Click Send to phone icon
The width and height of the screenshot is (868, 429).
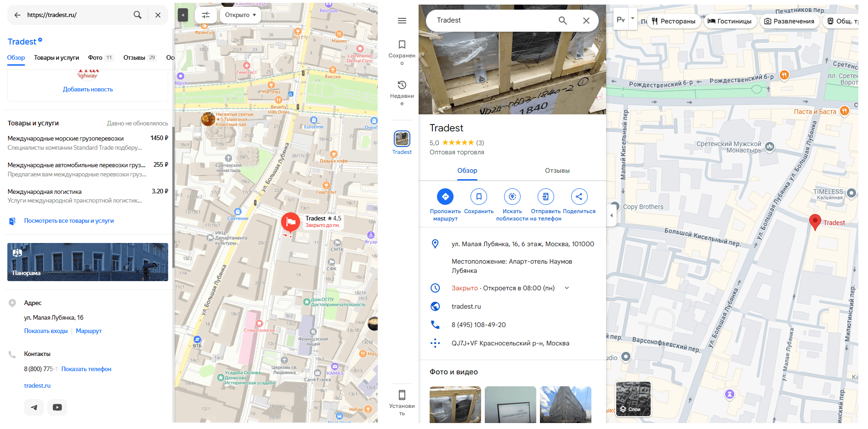pyautogui.click(x=545, y=197)
